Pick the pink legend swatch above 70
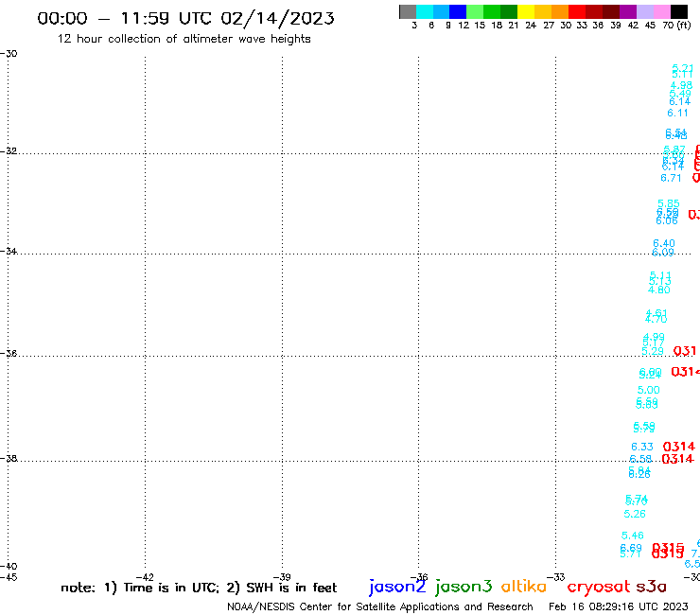The width and height of the screenshot is (700, 615). tap(662, 11)
